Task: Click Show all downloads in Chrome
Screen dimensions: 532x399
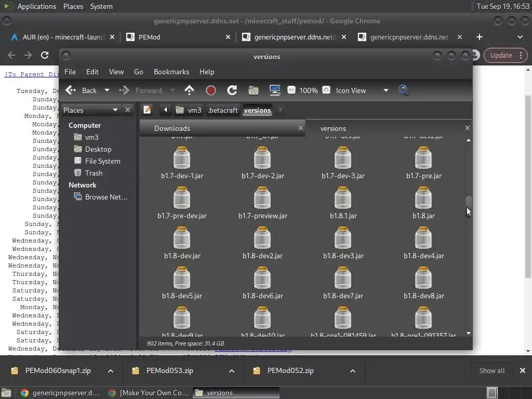Action: pos(492,370)
